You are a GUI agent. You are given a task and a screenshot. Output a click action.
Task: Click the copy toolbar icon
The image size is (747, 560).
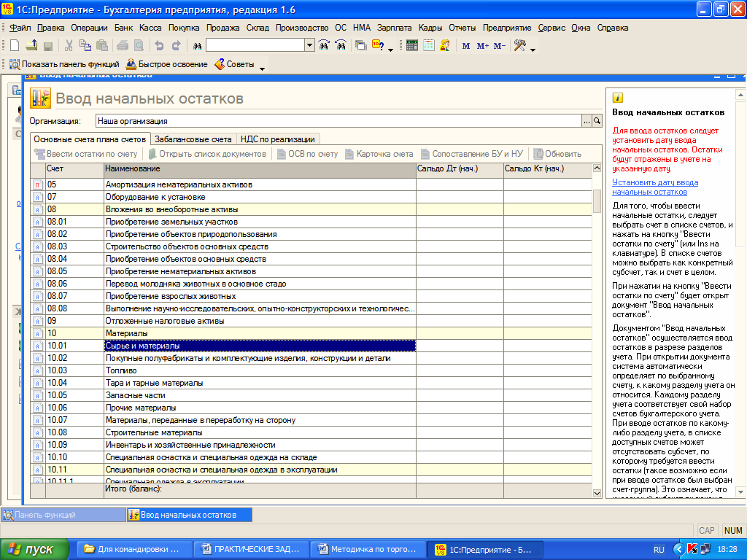coord(85,46)
